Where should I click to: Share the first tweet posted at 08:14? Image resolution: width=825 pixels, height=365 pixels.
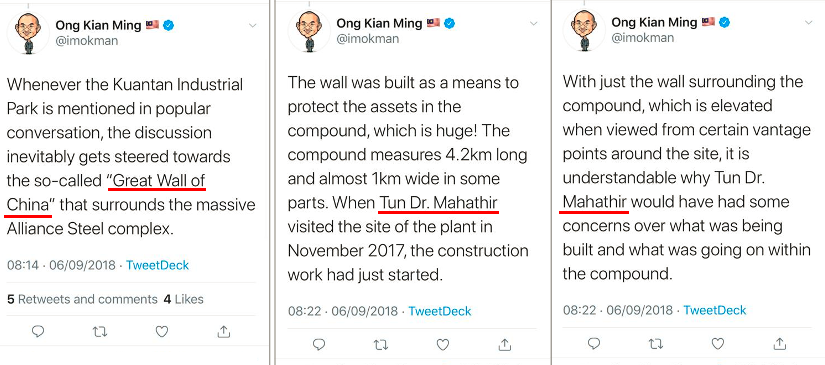click(224, 331)
